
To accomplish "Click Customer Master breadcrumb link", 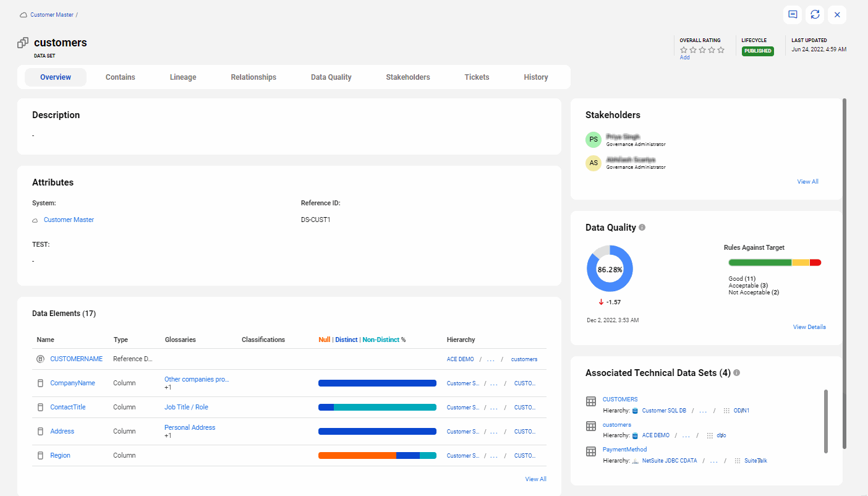I will (52, 15).
